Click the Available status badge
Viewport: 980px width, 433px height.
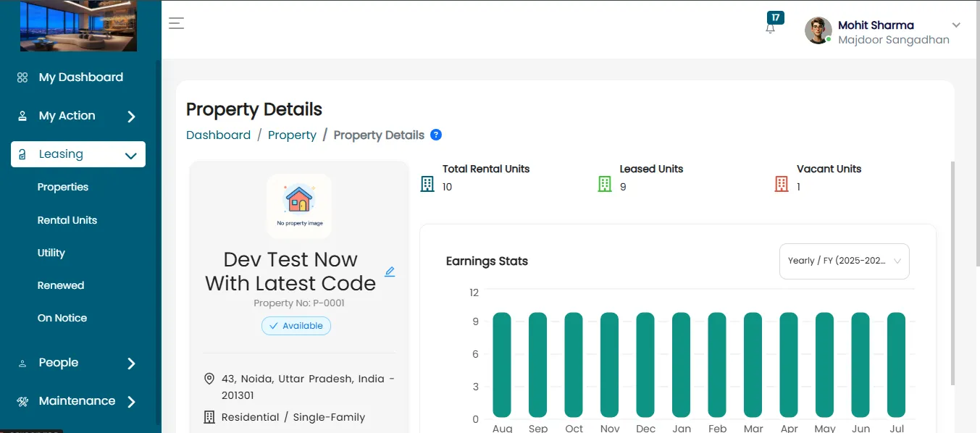coord(296,326)
